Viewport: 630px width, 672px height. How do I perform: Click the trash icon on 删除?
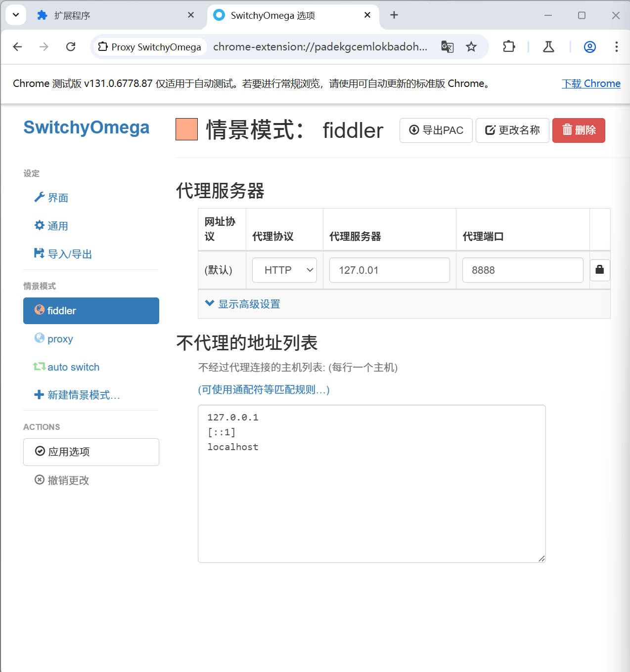(567, 129)
